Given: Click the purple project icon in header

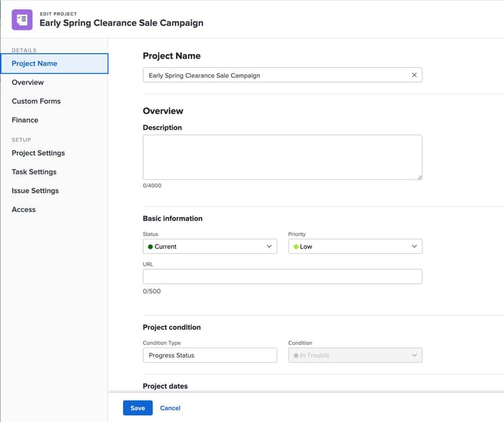Looking at the screenshot, I should pyautogui.click(x=22, y=19).
